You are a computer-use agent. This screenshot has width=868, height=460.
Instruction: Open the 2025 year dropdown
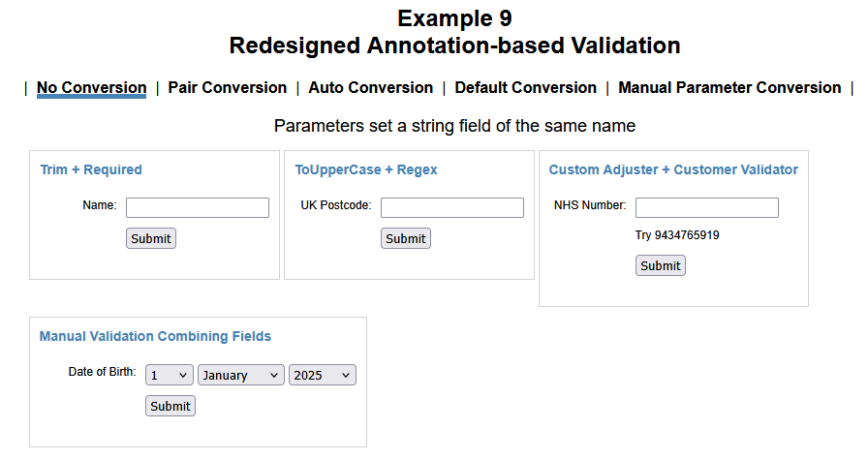pos(322,375)
